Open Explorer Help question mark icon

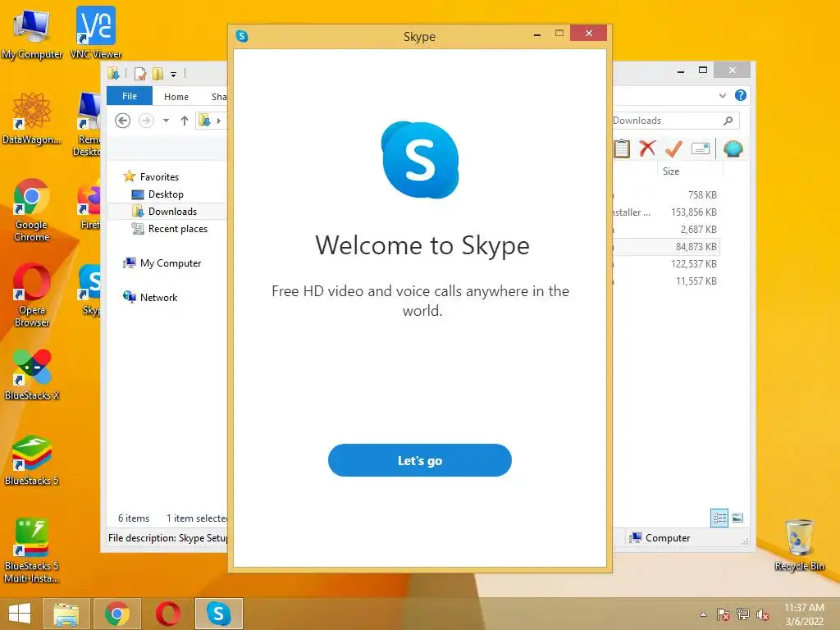tap(741, 95)
